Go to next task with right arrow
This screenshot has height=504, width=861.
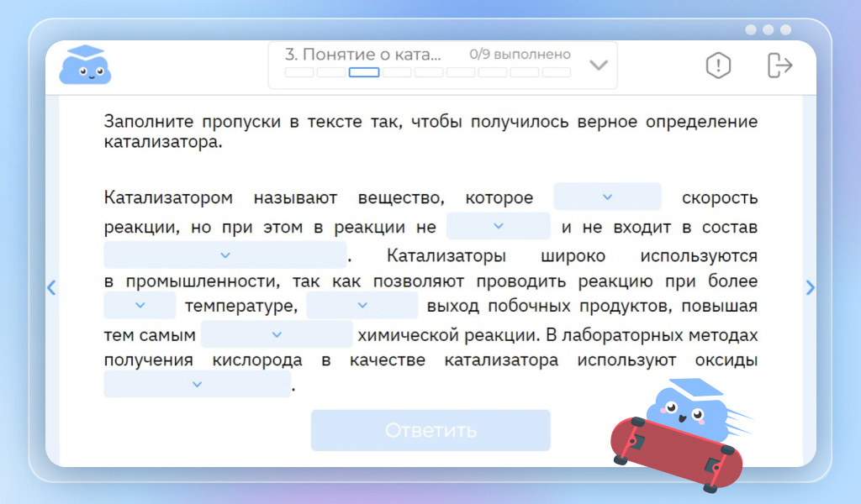click(x=810, y=287)
